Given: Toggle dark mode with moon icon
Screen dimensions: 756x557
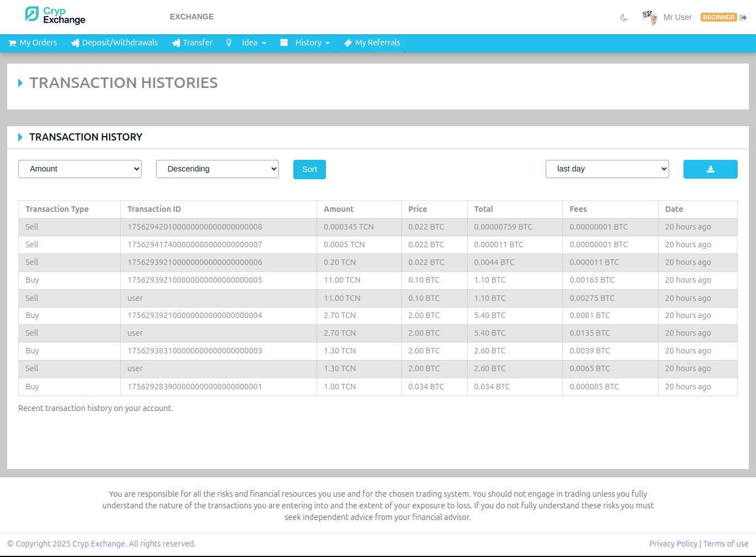Looking at the screenshot, I should (x=624, y=18).
